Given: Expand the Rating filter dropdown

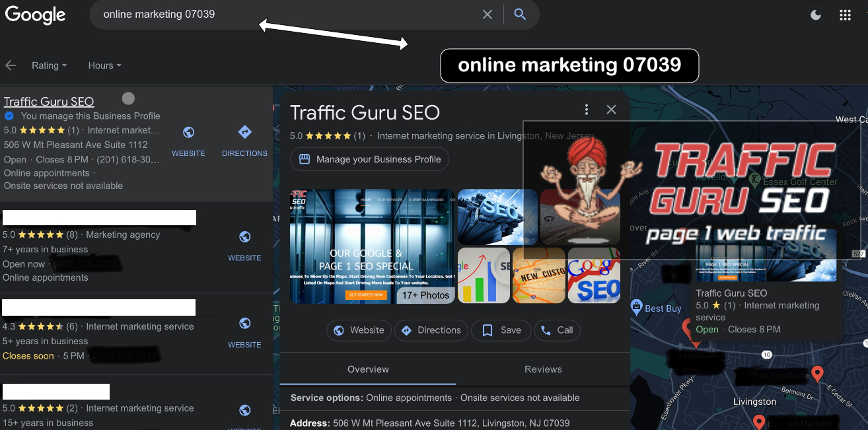Looking at the screenshot, I should point(49,65).
